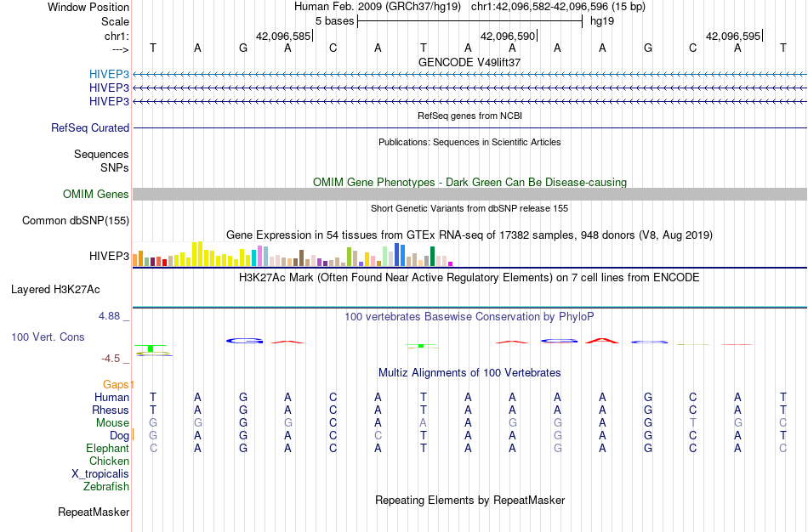Viewport: 808px width, 532px height.
Task: Click the GENCODE V49lift37 track title
Action: pos(469,62)
